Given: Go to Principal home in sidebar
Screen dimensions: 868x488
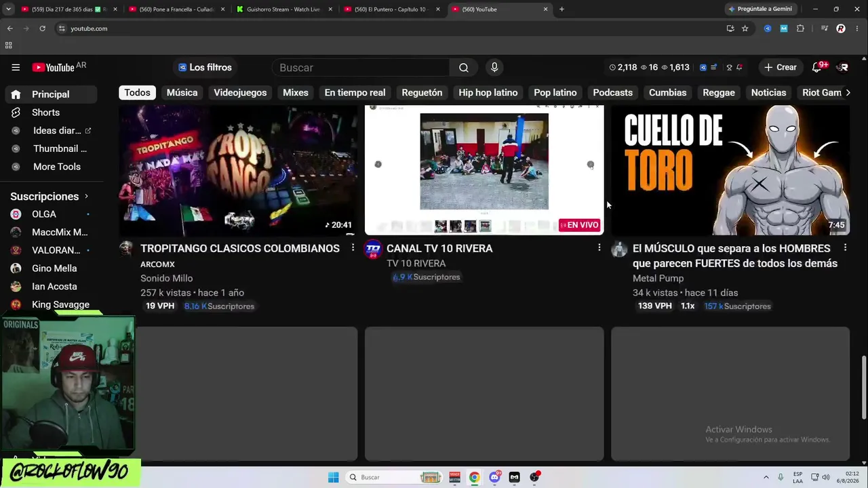Looking at the screenshot, I should pyautogui.click(x=51, y=94).
